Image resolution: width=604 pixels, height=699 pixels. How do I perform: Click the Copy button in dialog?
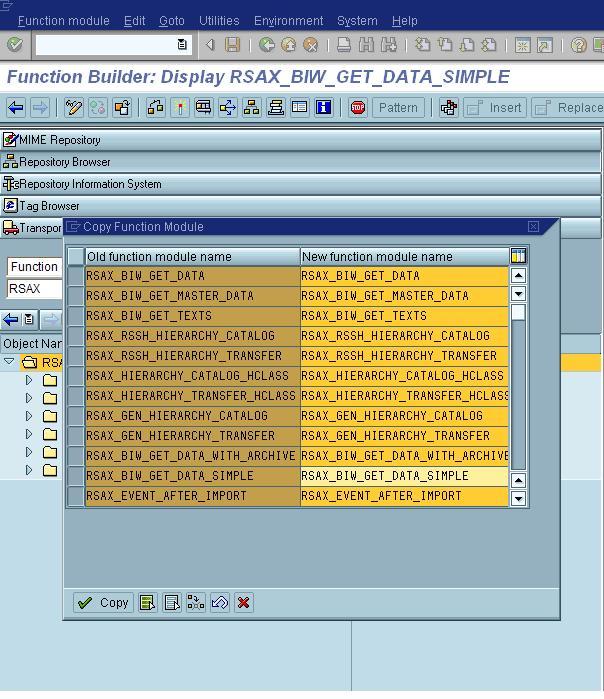point(103,603)
